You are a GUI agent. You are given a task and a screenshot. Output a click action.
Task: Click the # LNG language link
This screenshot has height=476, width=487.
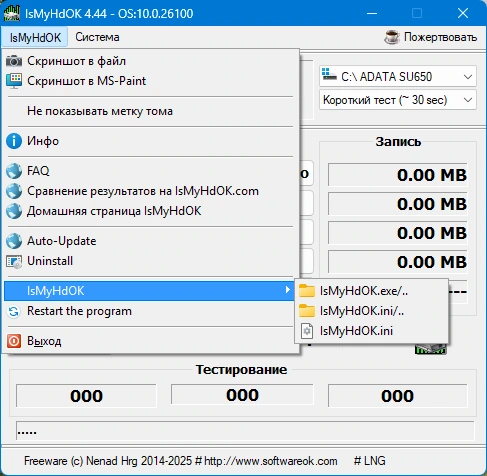(370, 461)
